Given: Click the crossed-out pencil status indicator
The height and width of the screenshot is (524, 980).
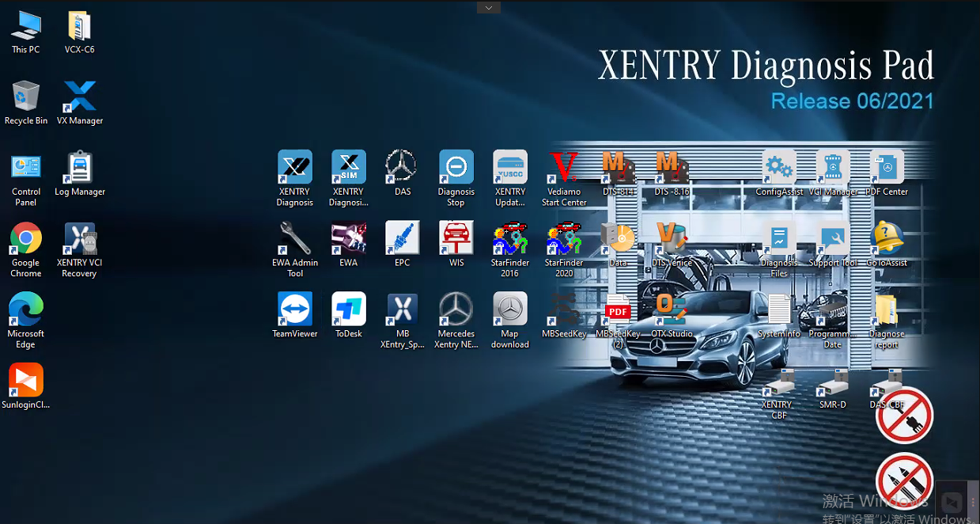Looking at the screenshot, I should point(904,480).
